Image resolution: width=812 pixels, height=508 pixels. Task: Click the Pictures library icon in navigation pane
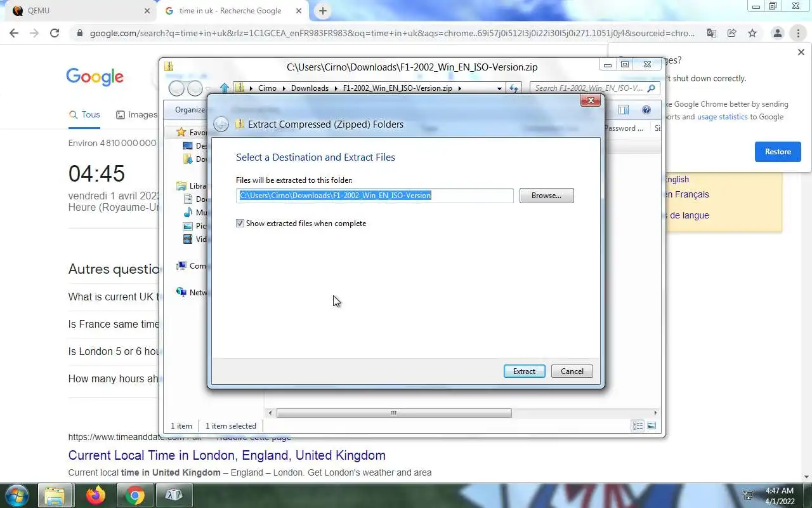tap(188, 226)
